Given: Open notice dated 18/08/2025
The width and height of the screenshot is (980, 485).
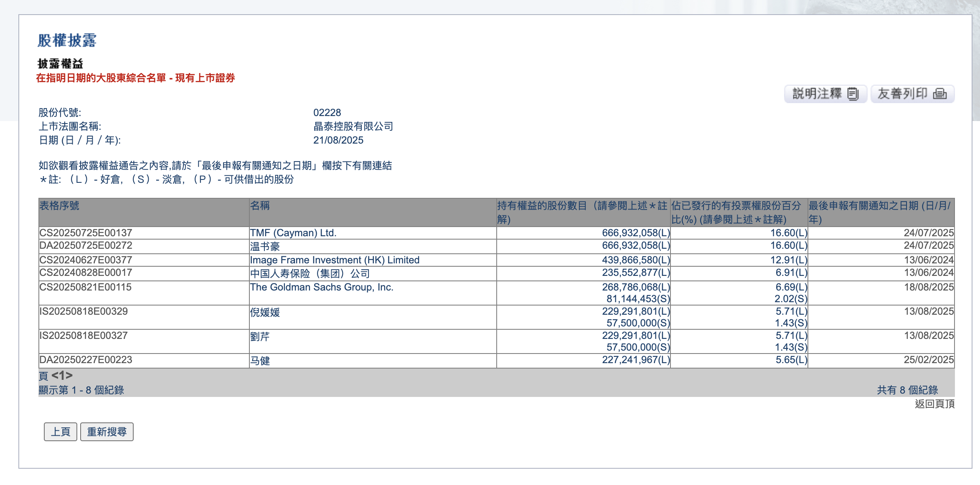Looking at the screenshot, I should coord(929,287).
